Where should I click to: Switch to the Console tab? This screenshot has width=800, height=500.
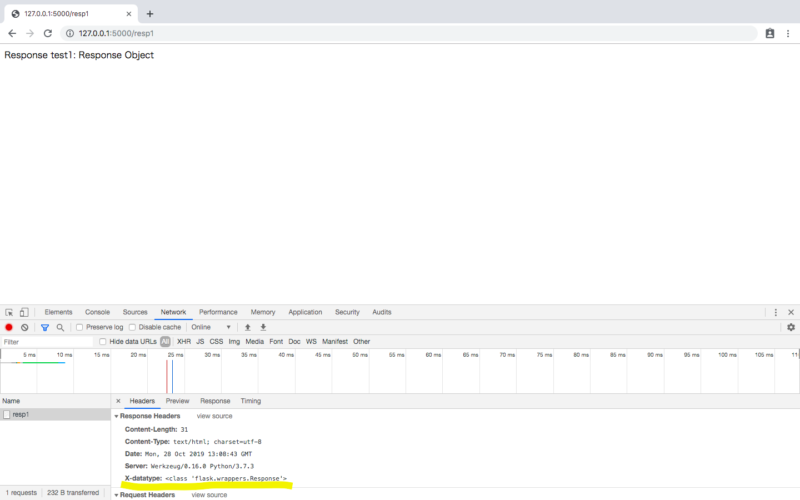(x=97, y=312)
